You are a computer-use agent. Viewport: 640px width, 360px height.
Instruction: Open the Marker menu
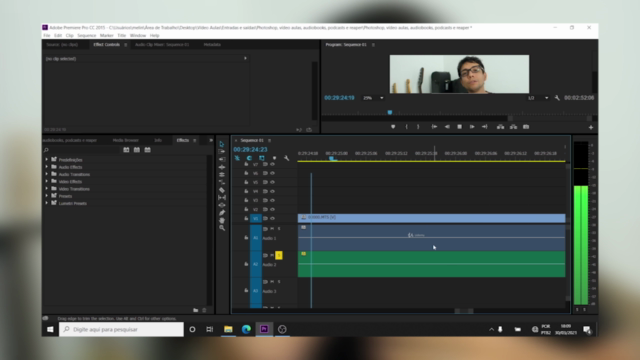click(x=107, y=36)
